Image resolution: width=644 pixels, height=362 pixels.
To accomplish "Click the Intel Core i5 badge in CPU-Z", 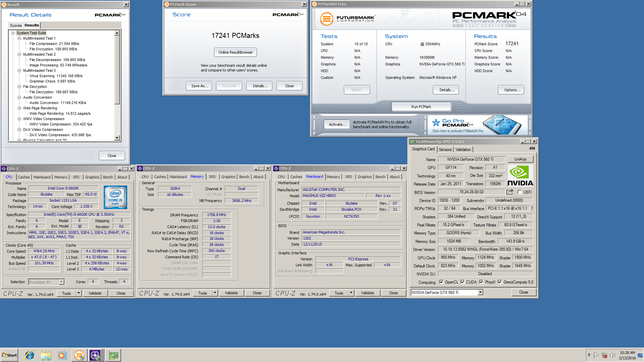I will pos(115,197).
